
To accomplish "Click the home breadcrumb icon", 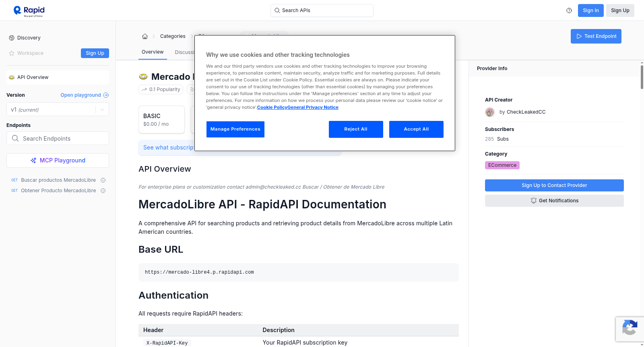I will (x=145, y=36).
